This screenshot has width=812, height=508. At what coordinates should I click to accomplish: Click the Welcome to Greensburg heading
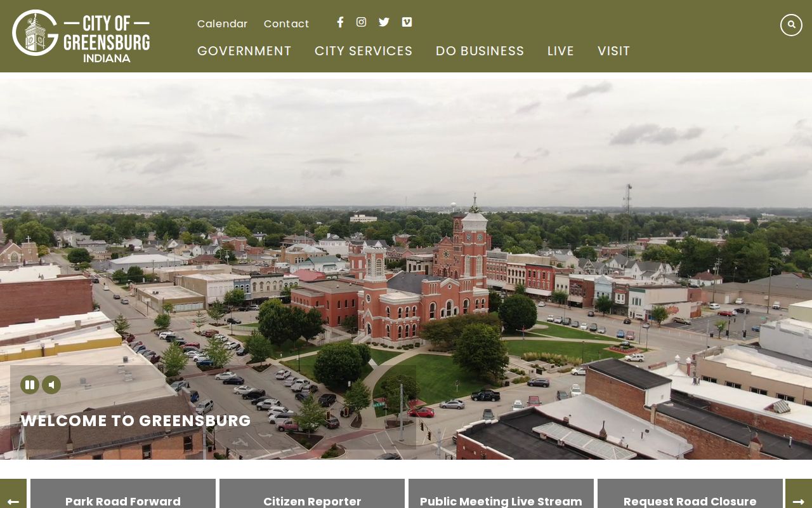coord(136,421)
